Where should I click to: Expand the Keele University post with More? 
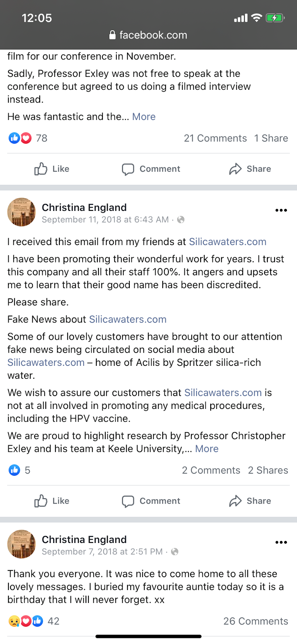click(207, 449)
